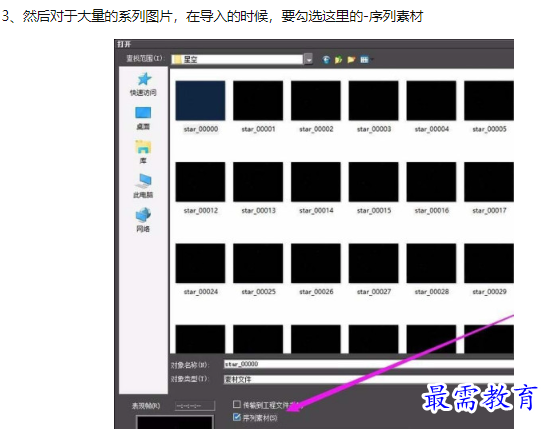Screen dimensions: 546x429
Task: Select the star_00017 thumbnail
Action: [489, 182]
